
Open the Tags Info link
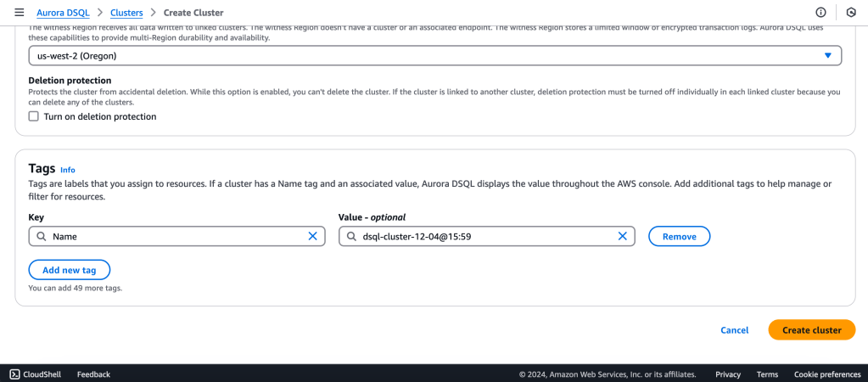[68, 170]
